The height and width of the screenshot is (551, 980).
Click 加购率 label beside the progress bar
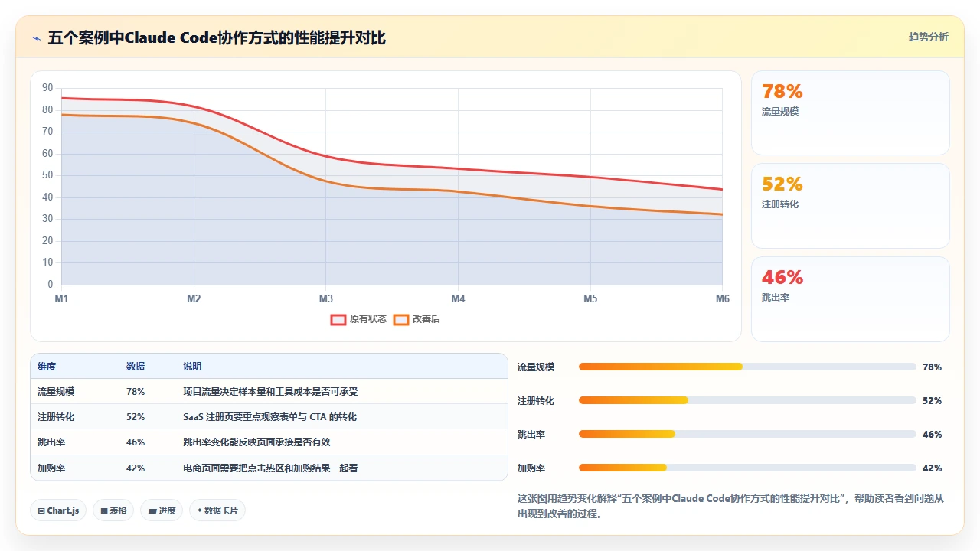(531, 468)
